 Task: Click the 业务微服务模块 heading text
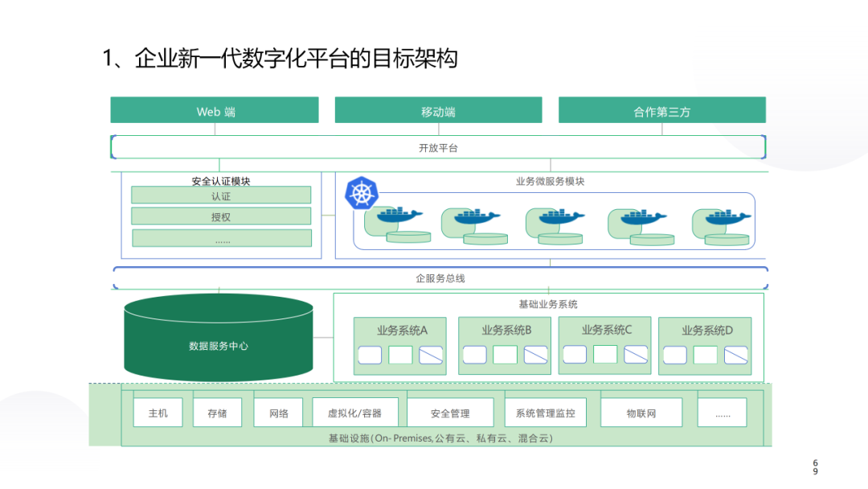click(x=551, y=181)
